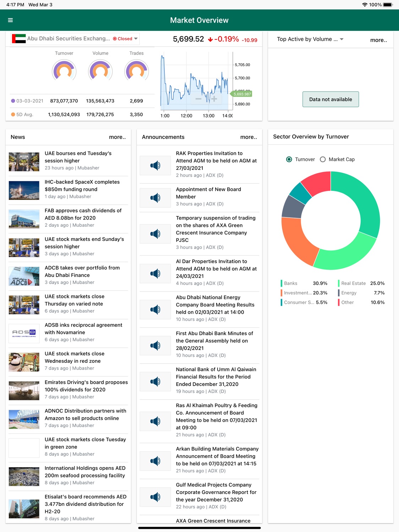Tap the Volume gauge chart
This screenshot has height=532, width=399.
click(x=100, y=71)
